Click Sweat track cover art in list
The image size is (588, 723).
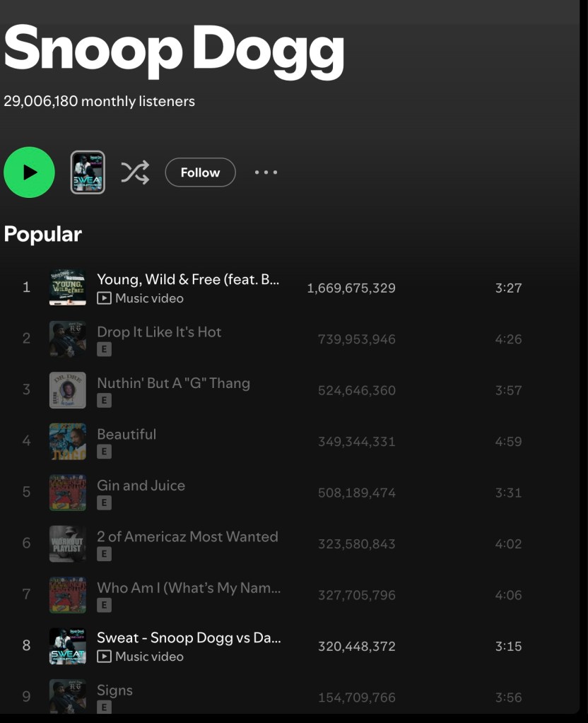(68, 646)
